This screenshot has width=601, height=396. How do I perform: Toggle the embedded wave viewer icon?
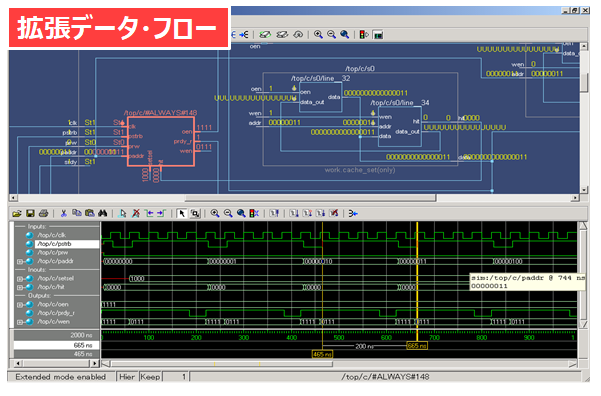point(378,35)
